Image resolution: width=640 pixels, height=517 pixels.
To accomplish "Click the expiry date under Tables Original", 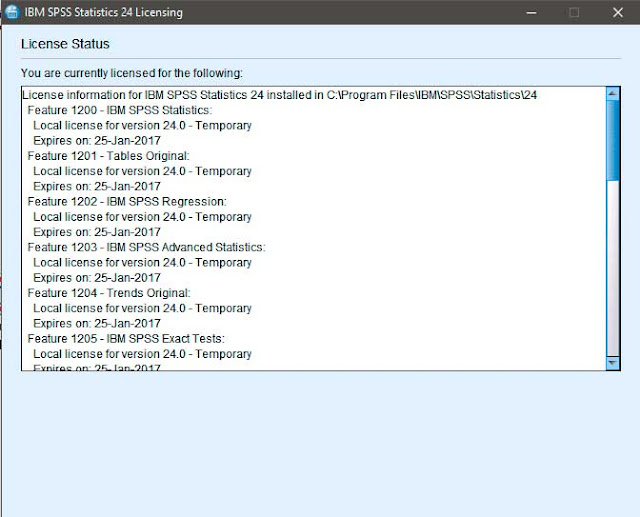I will (x=97, y=186).
